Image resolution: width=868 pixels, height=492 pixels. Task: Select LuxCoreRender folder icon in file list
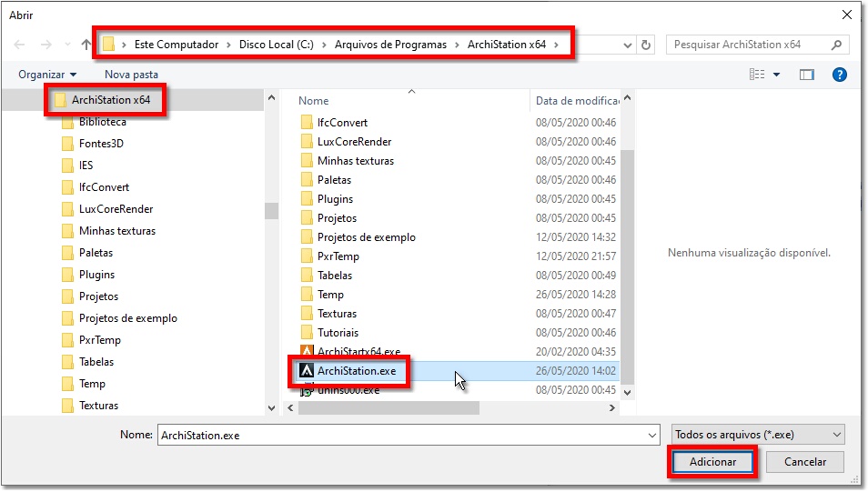[x=307, y=142]
